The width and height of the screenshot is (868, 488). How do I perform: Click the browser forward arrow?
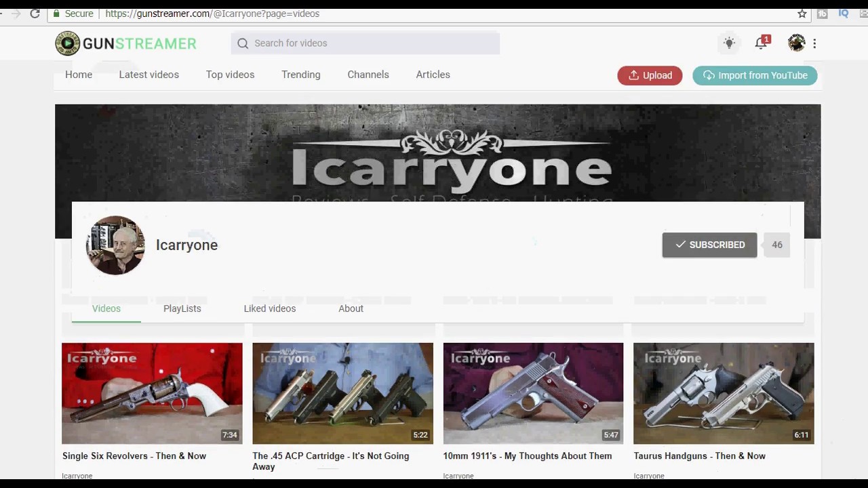point(16,14)
